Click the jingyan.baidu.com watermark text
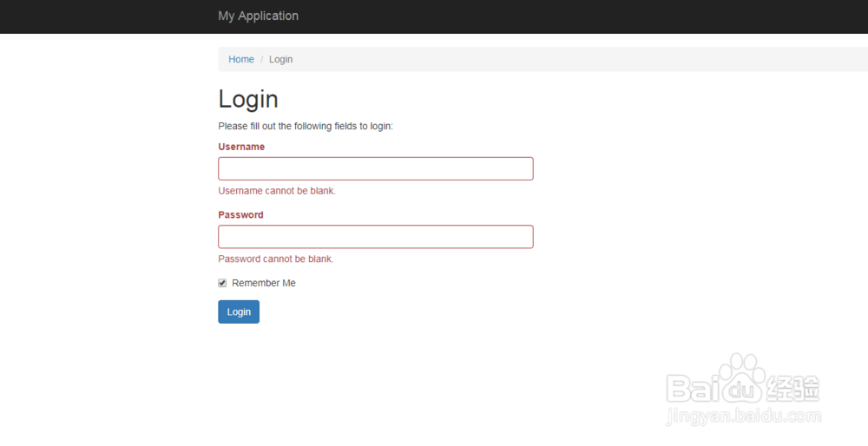Image resolution: width=868 pixels, height=446 pixels. (743, 416)
